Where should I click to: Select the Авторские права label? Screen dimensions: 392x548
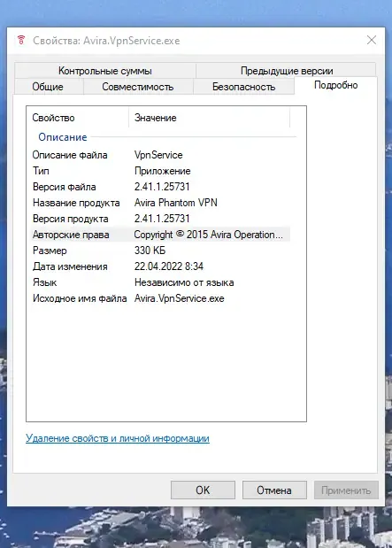pos(71,235)
